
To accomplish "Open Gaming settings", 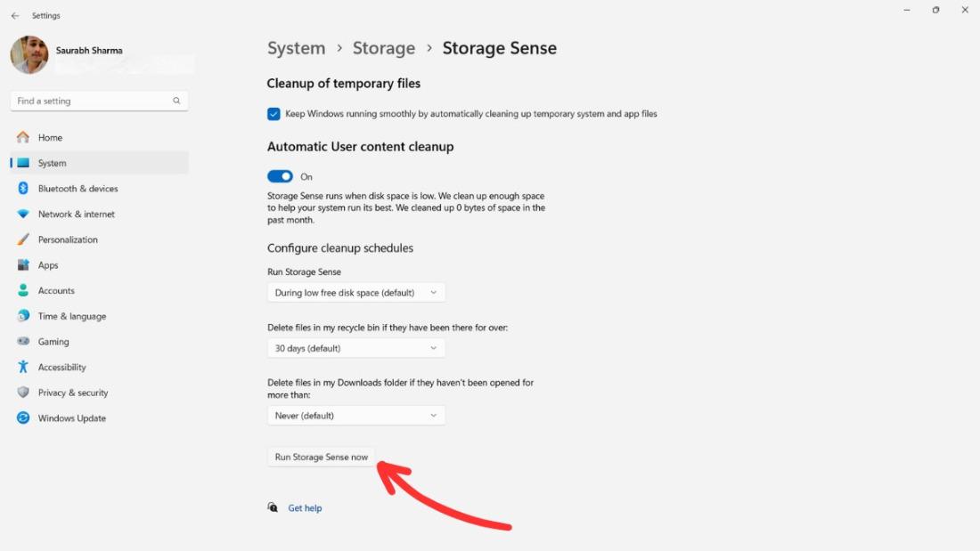I will tap(54, 341).
